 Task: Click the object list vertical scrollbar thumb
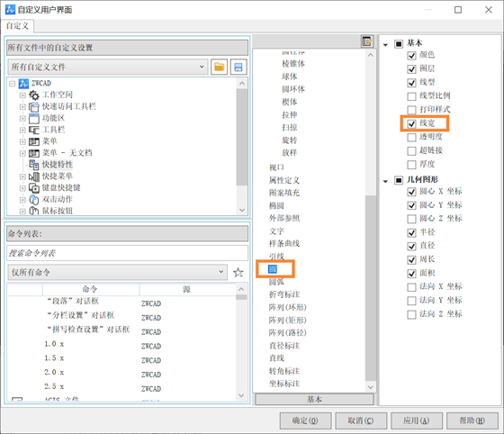click(x=370, y=288)
